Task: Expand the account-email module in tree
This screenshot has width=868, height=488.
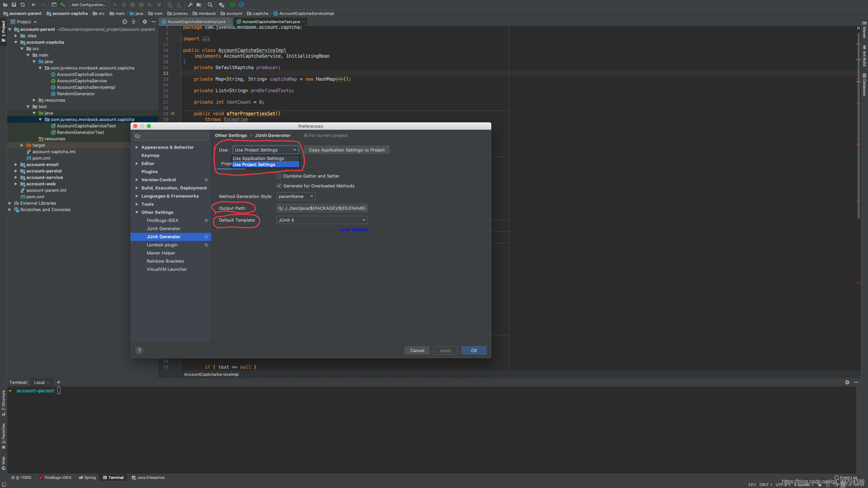Action: click(16, 164)
